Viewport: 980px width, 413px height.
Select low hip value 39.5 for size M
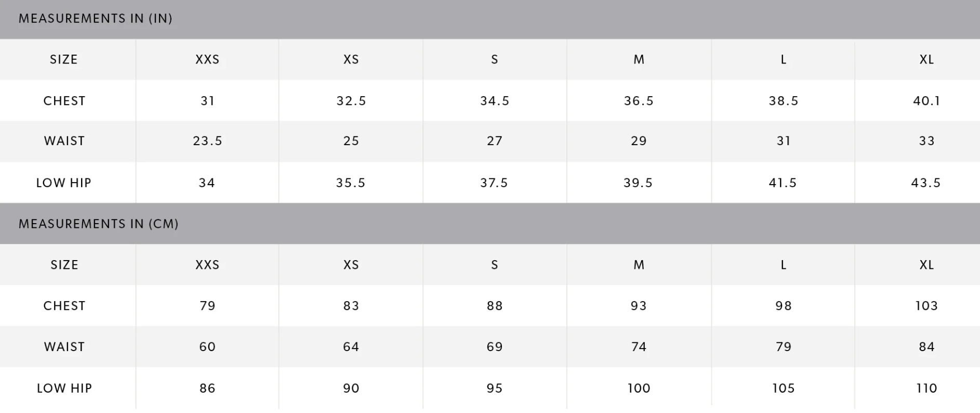coord(638,183)
